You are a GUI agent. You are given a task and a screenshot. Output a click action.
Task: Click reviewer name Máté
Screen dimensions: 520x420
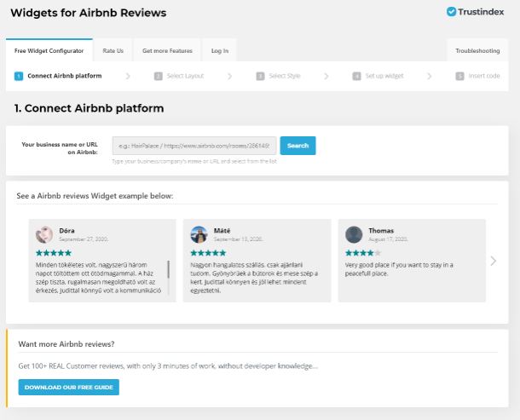[222, 230]
